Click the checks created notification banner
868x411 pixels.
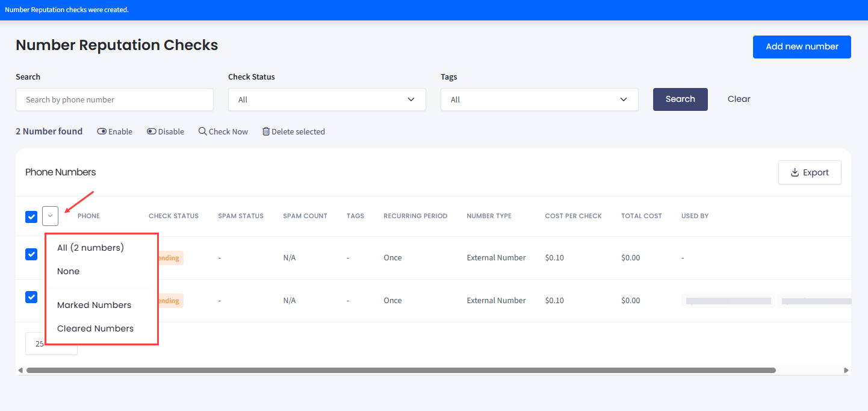[434, 10]
